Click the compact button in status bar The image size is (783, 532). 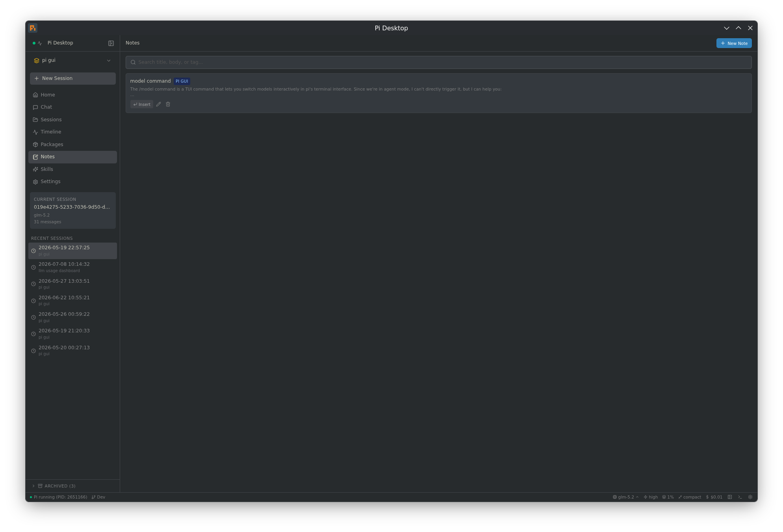(x=690, y=497)
